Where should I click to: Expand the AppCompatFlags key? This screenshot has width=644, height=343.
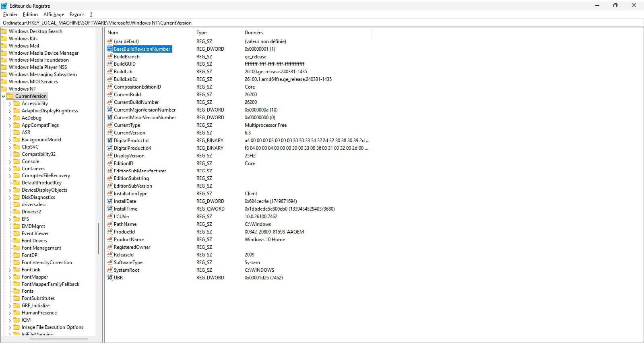(x=10, y=125)
